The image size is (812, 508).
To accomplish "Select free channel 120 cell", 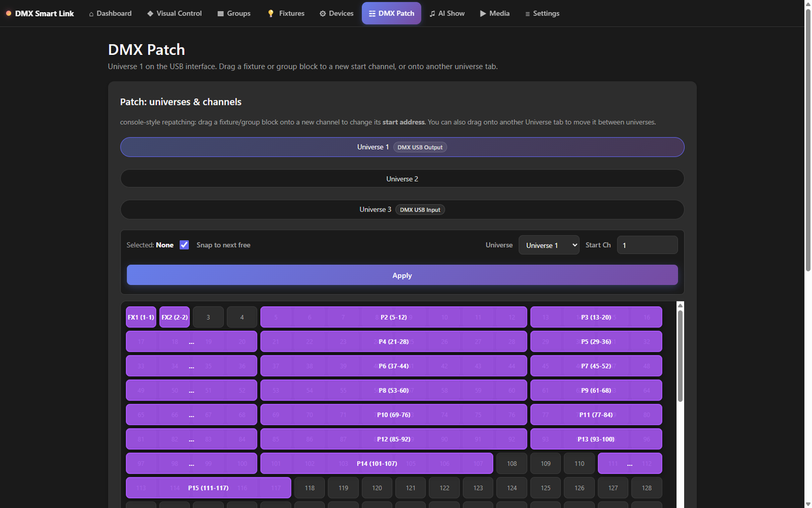I will (x=377, y=488).
